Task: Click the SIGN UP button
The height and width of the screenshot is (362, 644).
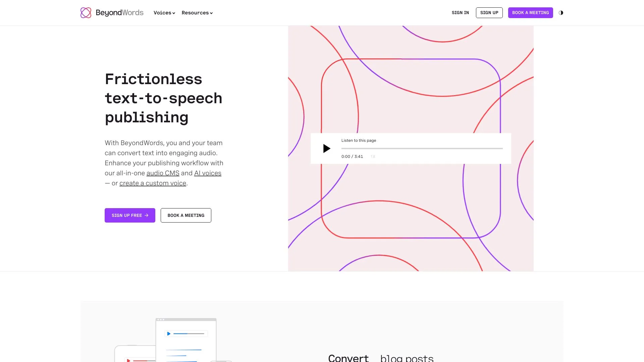Action: tap(489, 13)
